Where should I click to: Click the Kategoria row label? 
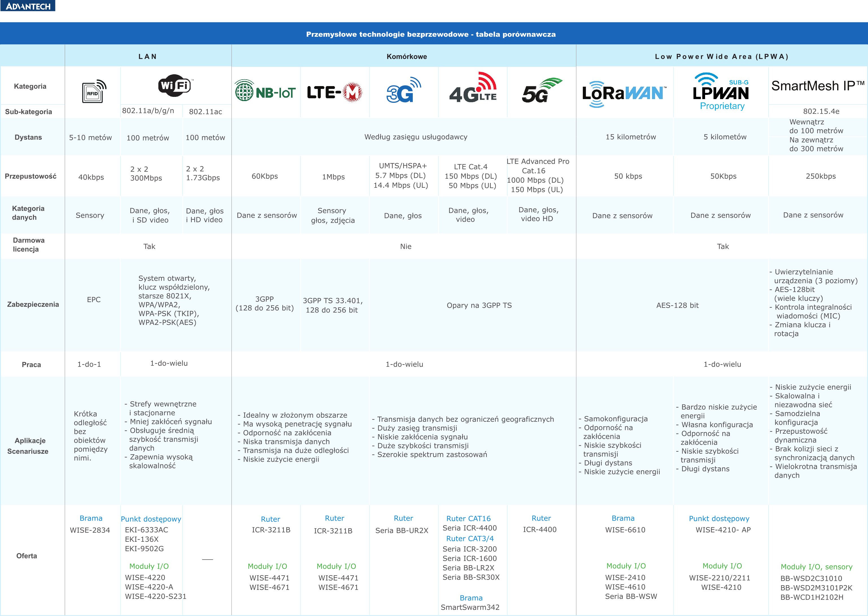tap(30, 86)
